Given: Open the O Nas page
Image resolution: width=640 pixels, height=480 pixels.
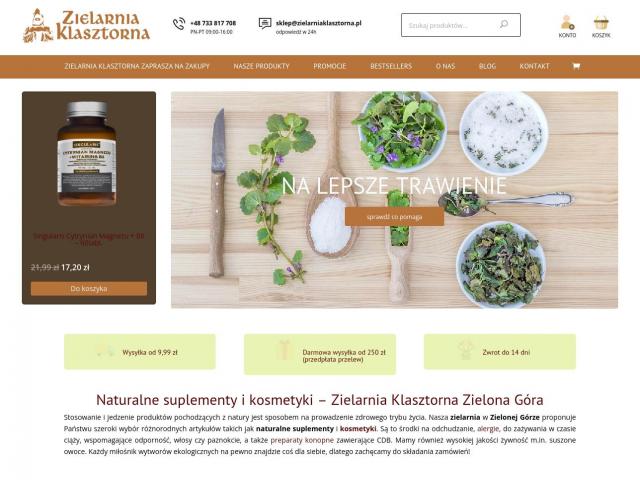Looking at the screenshot, I should click(445, 66).
